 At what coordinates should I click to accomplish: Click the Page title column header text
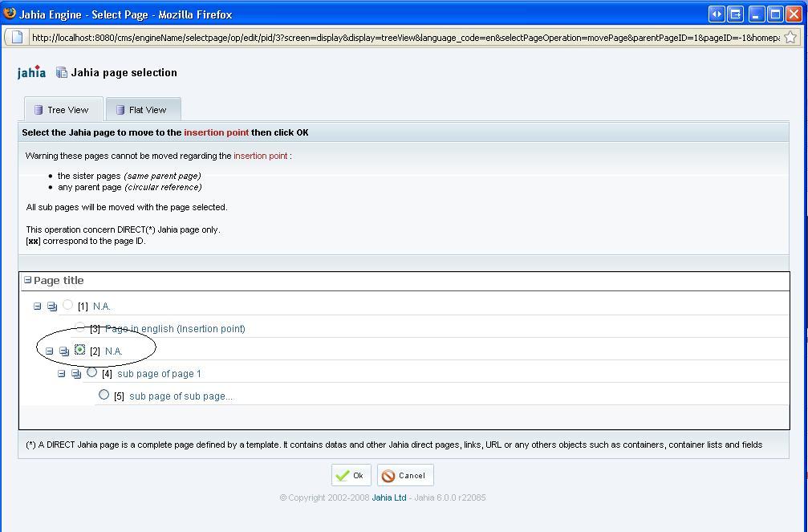(59, 280)
